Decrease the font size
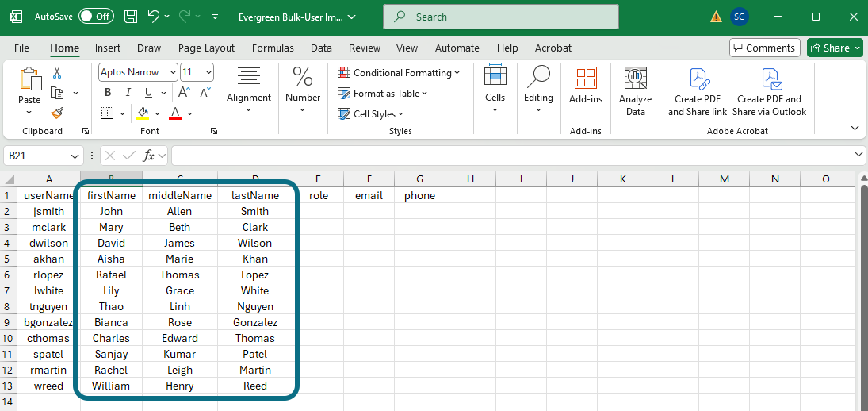Image resolution: width=868 pixels, height=411 pixels. (205, 93)
